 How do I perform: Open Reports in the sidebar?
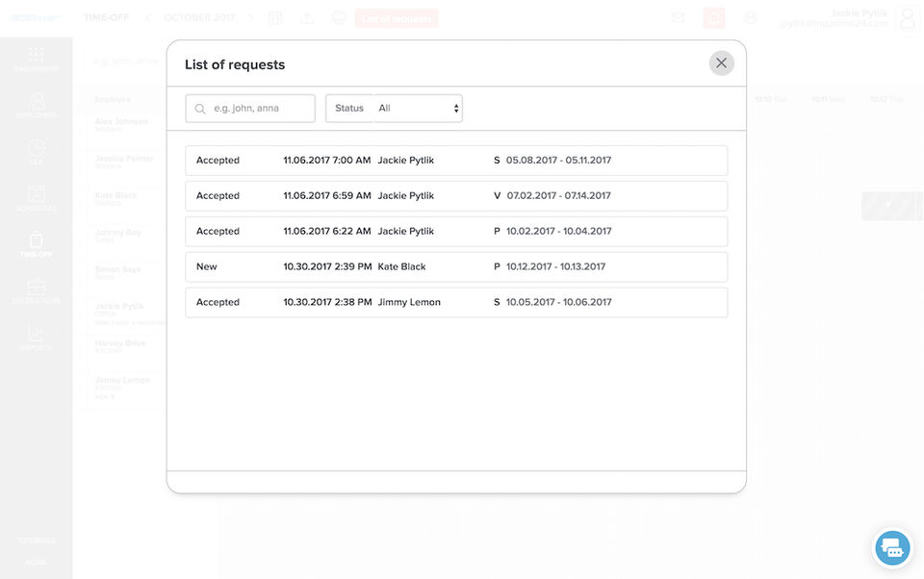click(x=36, y=339)
